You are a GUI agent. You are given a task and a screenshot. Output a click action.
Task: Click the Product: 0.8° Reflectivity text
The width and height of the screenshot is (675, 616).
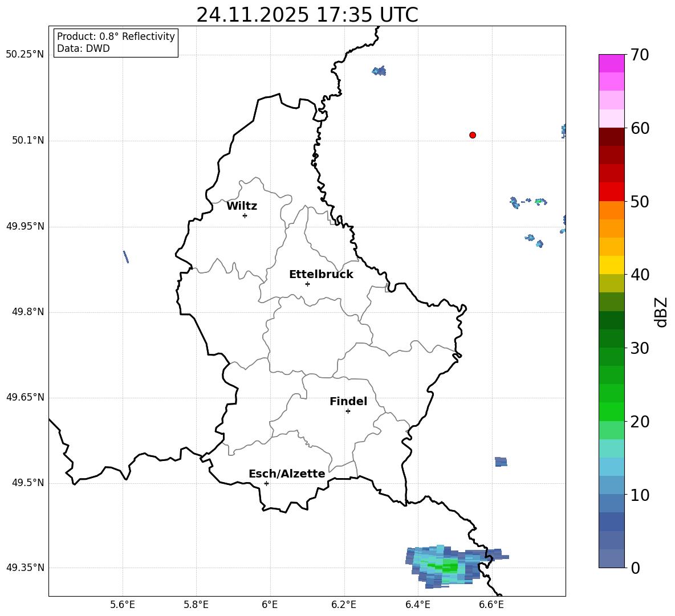pyautogui.click(x=116, y=36)
